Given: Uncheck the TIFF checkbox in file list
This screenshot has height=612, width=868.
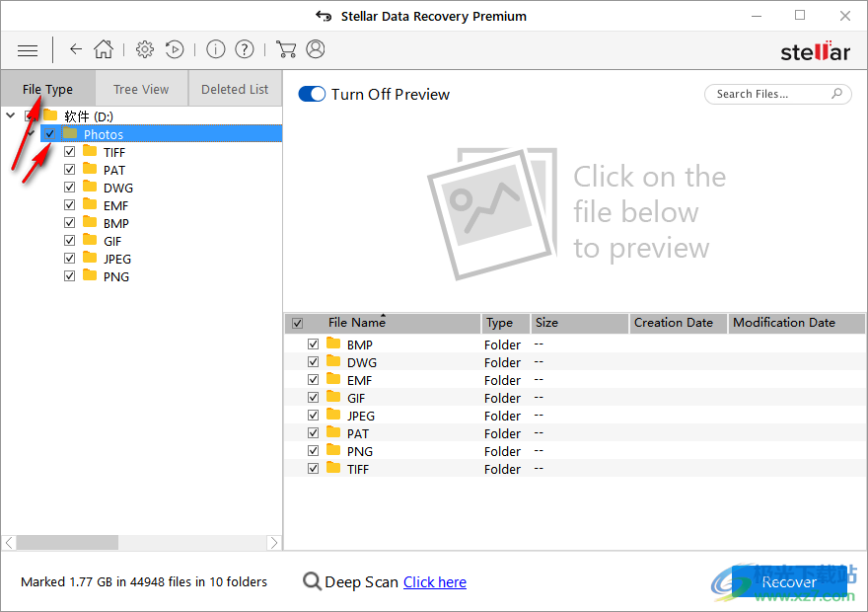Looking at the screenshot, I should coord(313,468).
